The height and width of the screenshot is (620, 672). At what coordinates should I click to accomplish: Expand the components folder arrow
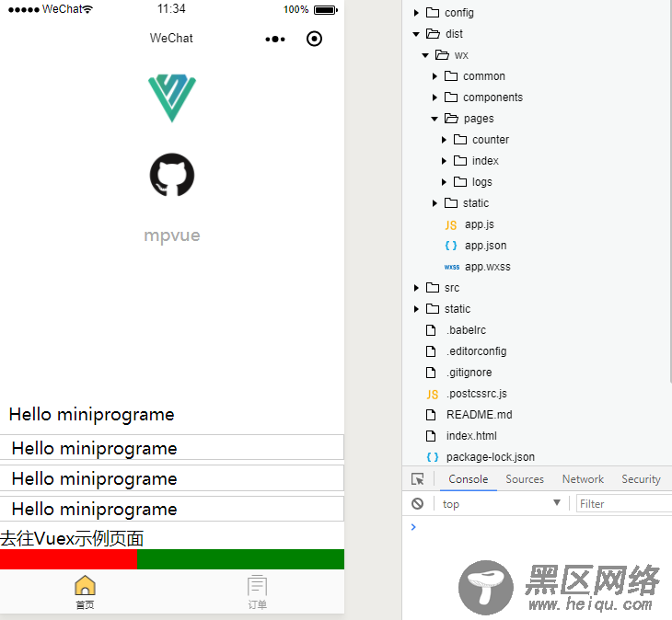(434, 98)
